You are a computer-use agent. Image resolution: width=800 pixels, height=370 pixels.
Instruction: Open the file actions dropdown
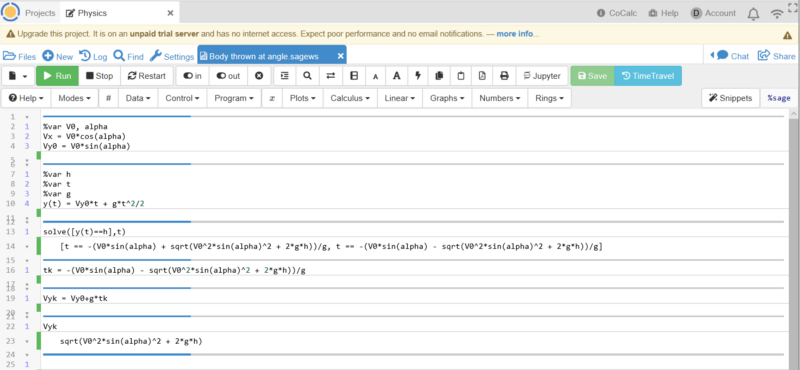(18, 76)
